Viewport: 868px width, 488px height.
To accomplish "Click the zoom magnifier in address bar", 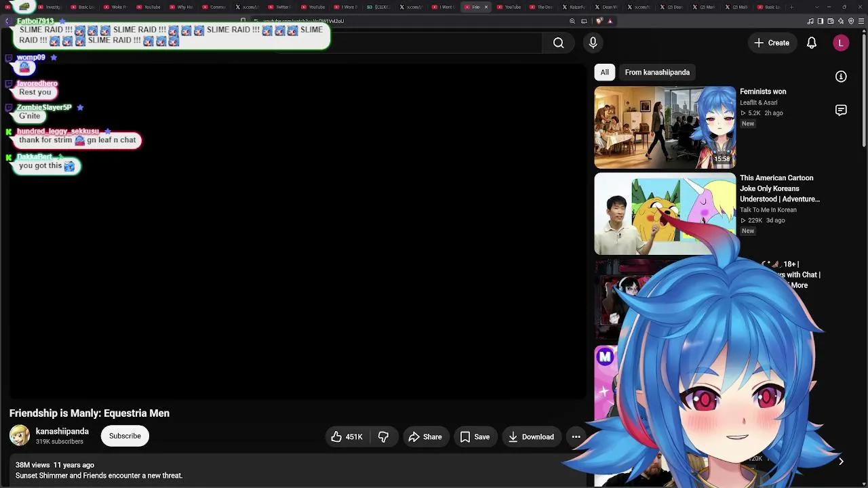I will [572, 21].
